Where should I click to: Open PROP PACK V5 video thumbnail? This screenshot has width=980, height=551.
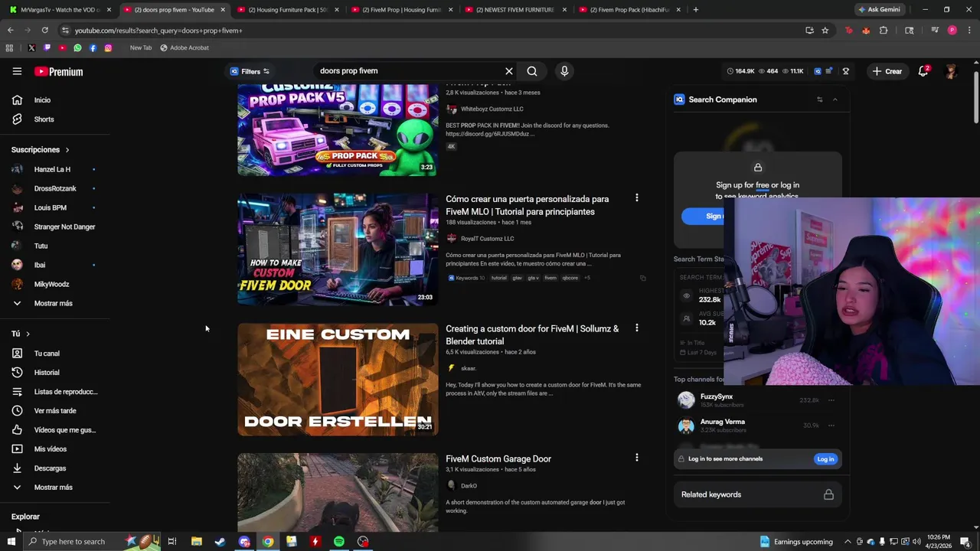[x=338, y=130]
